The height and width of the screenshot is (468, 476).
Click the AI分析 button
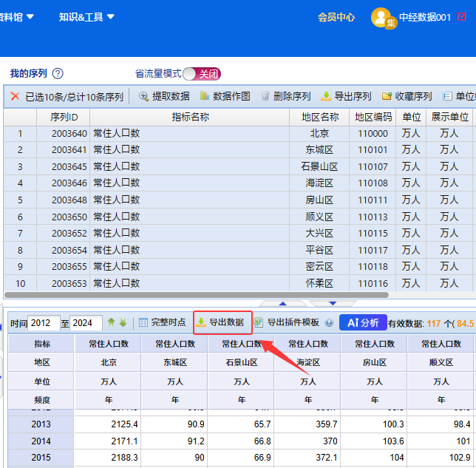(x=363, y=322)
